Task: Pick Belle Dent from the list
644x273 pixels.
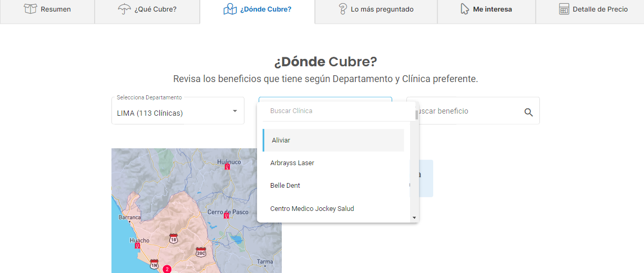Action: [x=333, y=186]
